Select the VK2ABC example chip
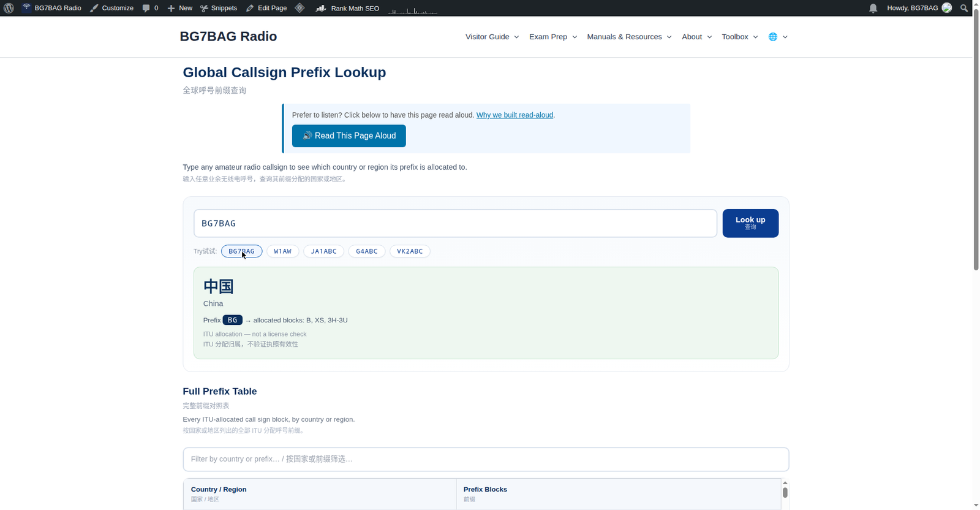The width and height of the screenshot is (980, 510). pyautogui.click(x=410, y=251)
